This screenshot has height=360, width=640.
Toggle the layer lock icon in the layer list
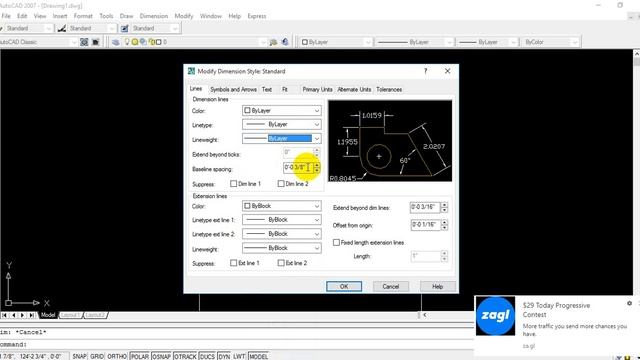point(151,42)
